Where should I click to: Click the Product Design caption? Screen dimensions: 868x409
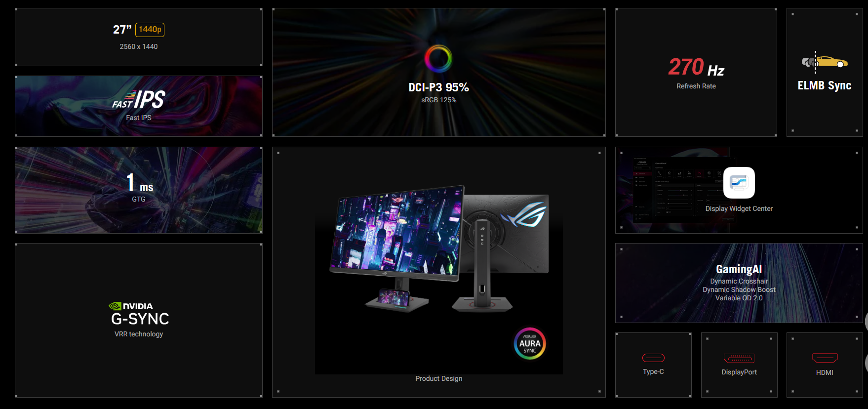(439, 378)
